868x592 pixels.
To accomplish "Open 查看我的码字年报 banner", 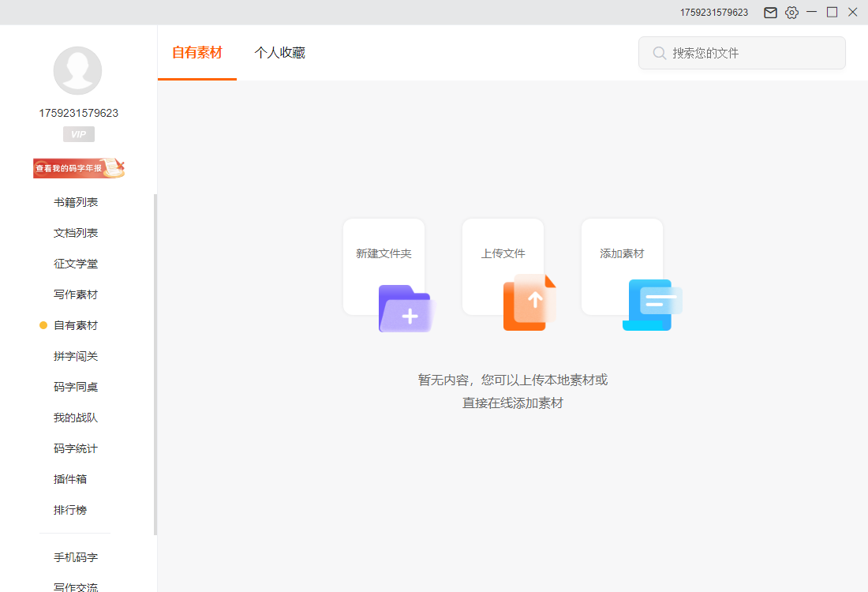I will 79,168.
